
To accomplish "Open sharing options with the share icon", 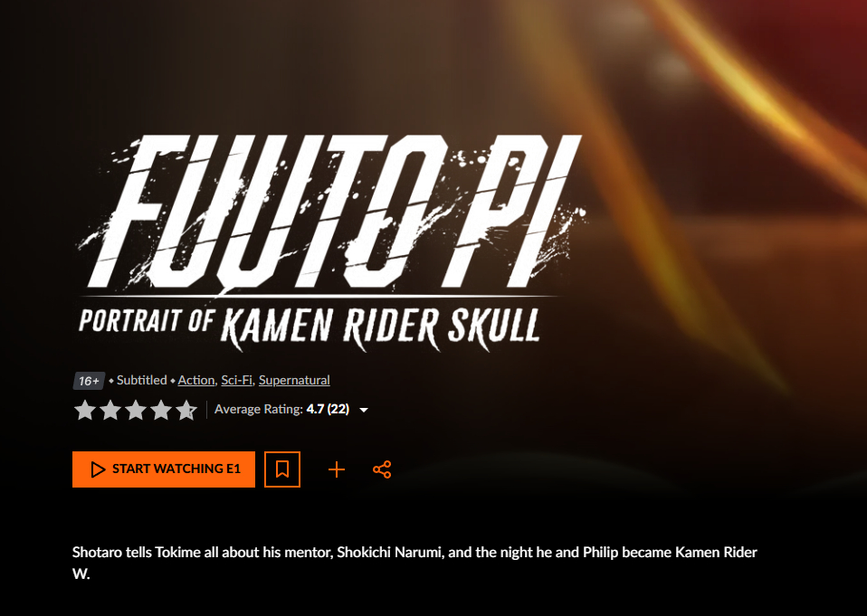I will 382,469.
